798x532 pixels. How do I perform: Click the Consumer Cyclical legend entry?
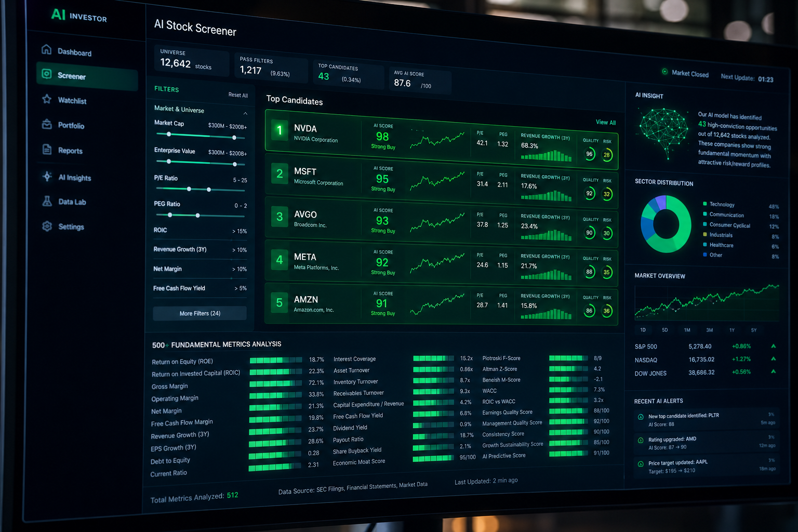coord(741,225)
